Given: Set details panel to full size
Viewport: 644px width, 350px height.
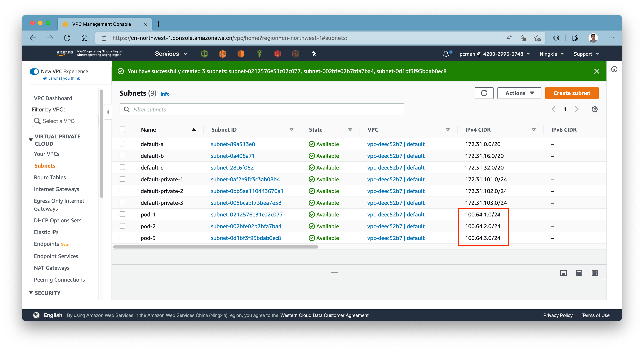Looking at the screenshot, I should (x=595, y=273).
